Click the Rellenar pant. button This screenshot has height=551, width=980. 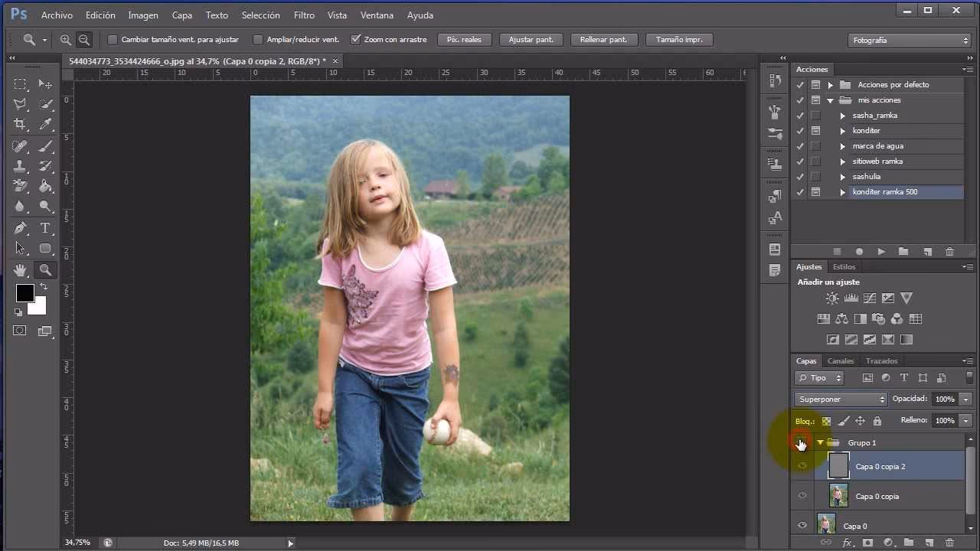(x=604, y=39)
